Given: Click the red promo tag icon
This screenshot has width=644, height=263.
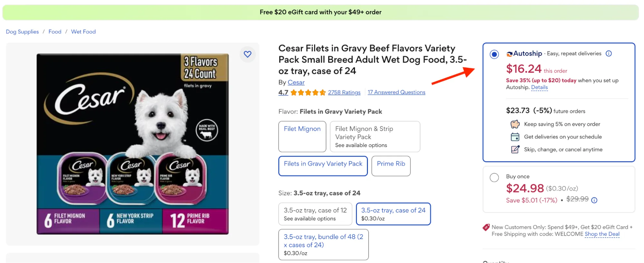Looking at the screenshot, I should pyautogui.click(x=486, y=227).
